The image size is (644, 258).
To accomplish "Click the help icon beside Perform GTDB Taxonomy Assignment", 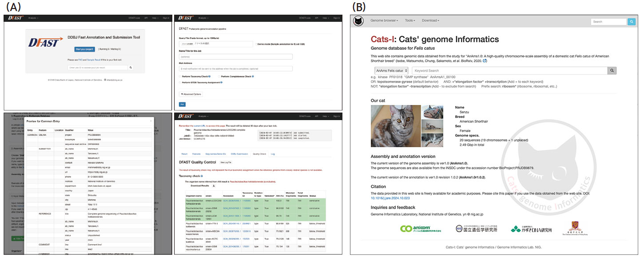I will pos(221,82).
